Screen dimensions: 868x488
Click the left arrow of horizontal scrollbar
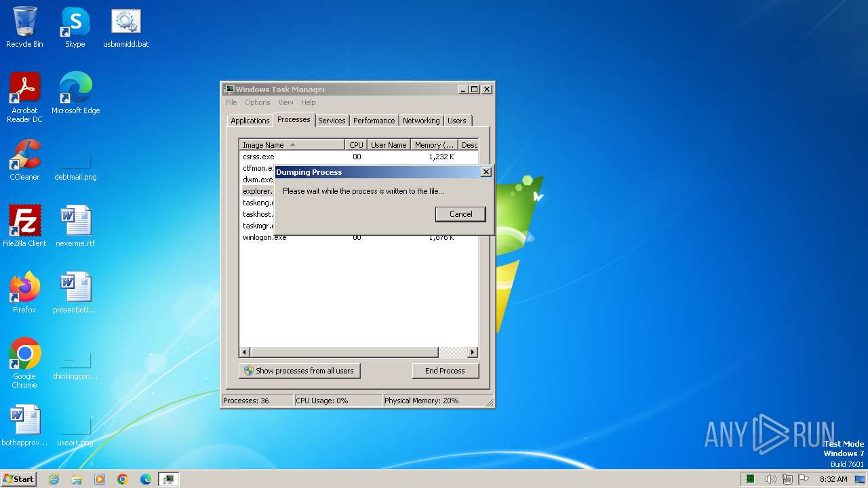245,352
